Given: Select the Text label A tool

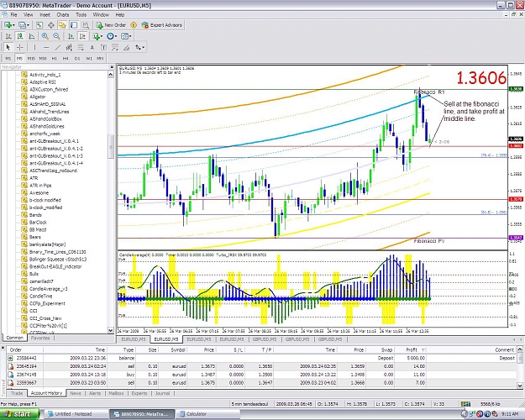Looking at the screenshot, I should [x=92, y=48].
